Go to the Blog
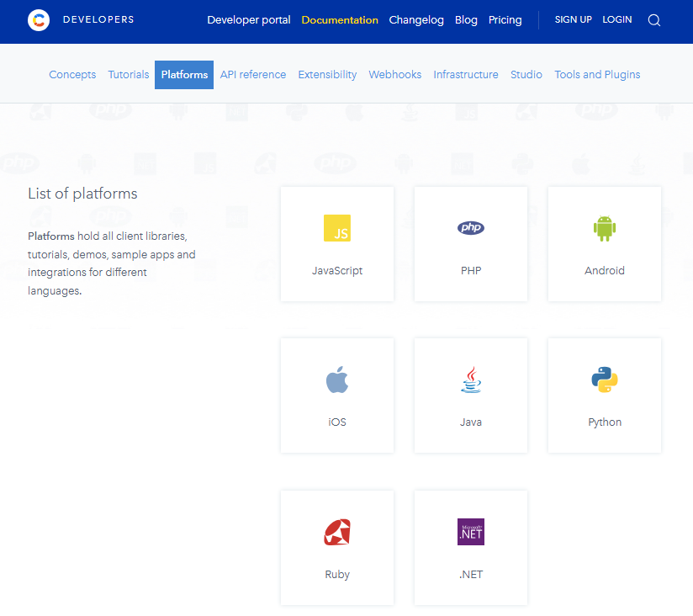The width and height of the screenshot is (693, 616). (466, 20)
